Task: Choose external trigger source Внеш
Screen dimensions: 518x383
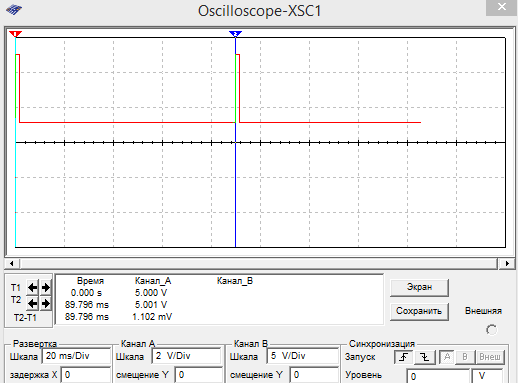Action: [x=490, y=357]
